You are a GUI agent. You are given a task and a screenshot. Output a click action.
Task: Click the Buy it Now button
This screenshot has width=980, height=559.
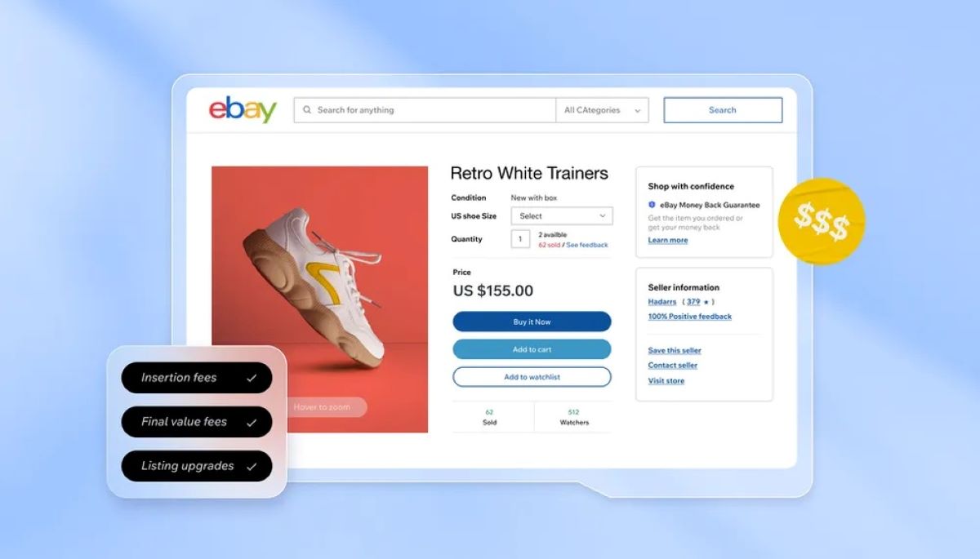tap(532, 322)
